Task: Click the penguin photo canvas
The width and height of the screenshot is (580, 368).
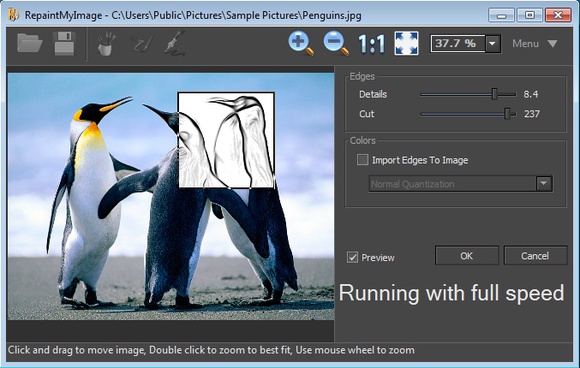Action: coord(171,196)
